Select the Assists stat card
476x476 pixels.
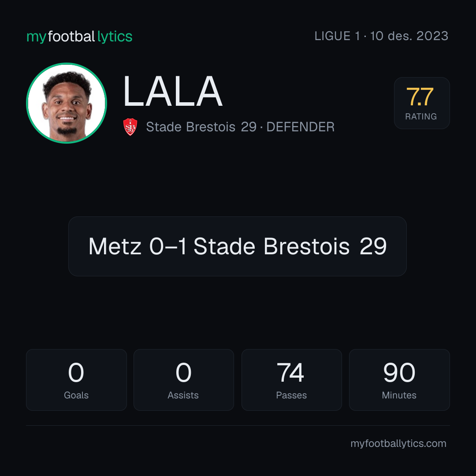point(184,380)
